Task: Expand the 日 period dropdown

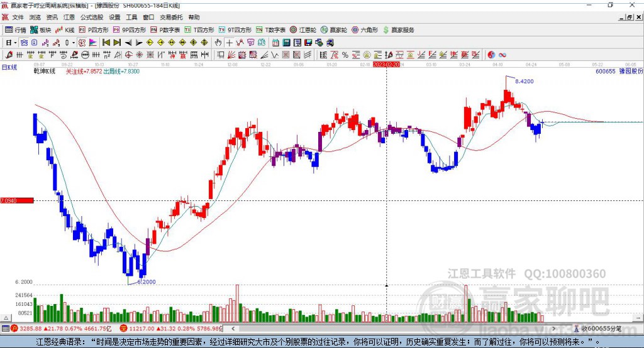Action: tap(15, 43)
